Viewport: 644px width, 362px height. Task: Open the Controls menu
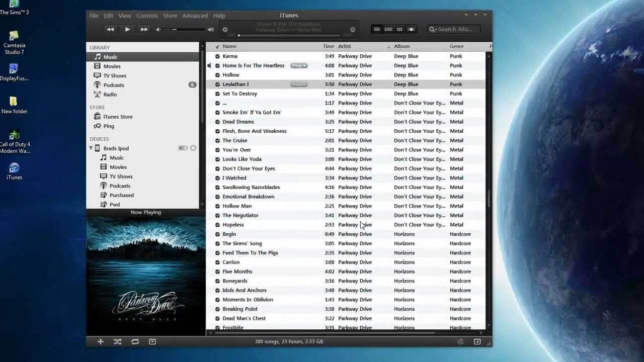147,16
